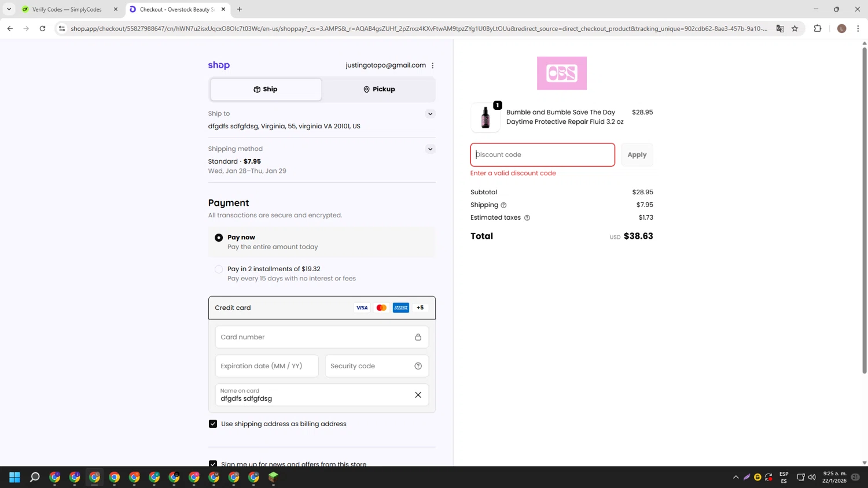Viewport: 868px width, 488px height.
Task: Focus the Expiration date field
Action: pos(267,366)
